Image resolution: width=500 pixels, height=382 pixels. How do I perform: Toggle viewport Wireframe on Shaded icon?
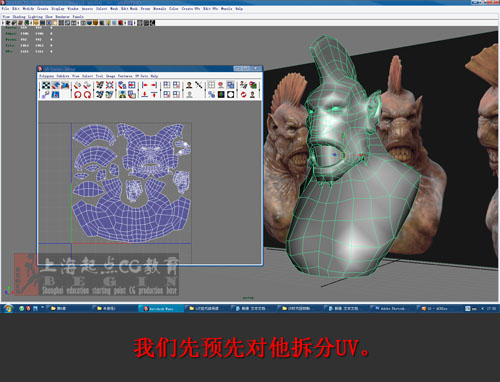click(95, 23)
